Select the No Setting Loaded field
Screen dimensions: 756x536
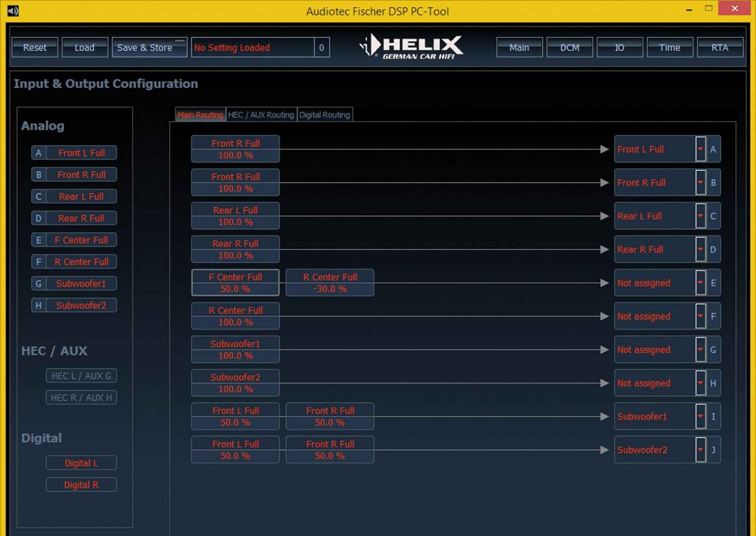coord(253,47)
